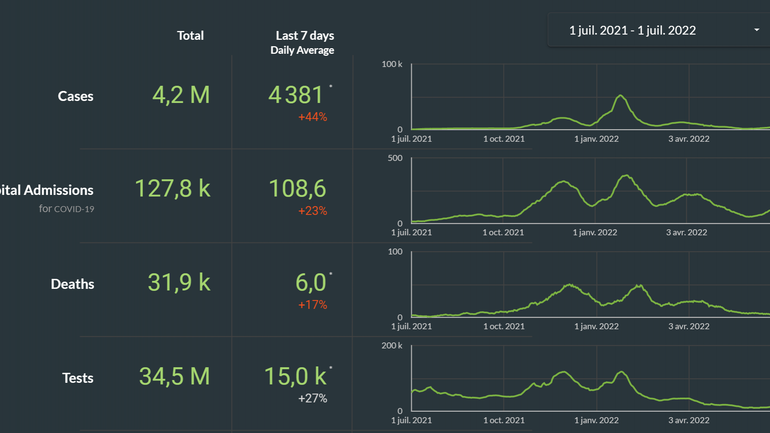
Task: Click the Last 7 days header
Action: point(305,35)
